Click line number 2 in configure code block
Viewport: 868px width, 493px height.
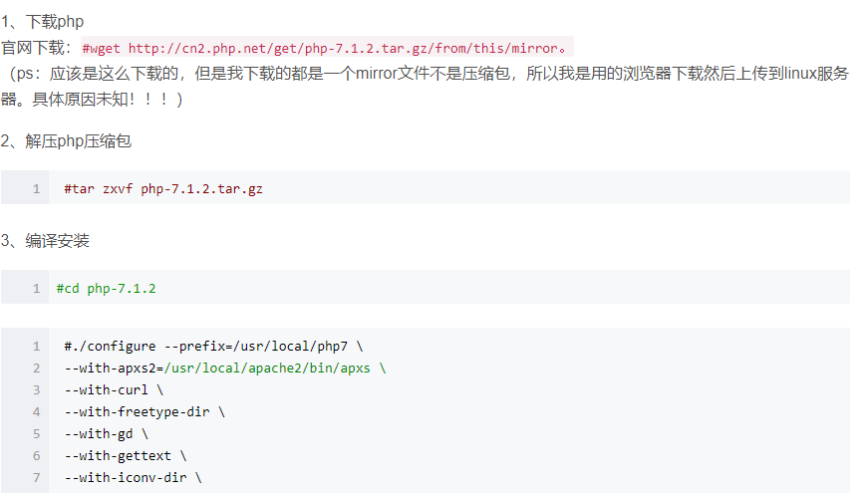[37, 369]
